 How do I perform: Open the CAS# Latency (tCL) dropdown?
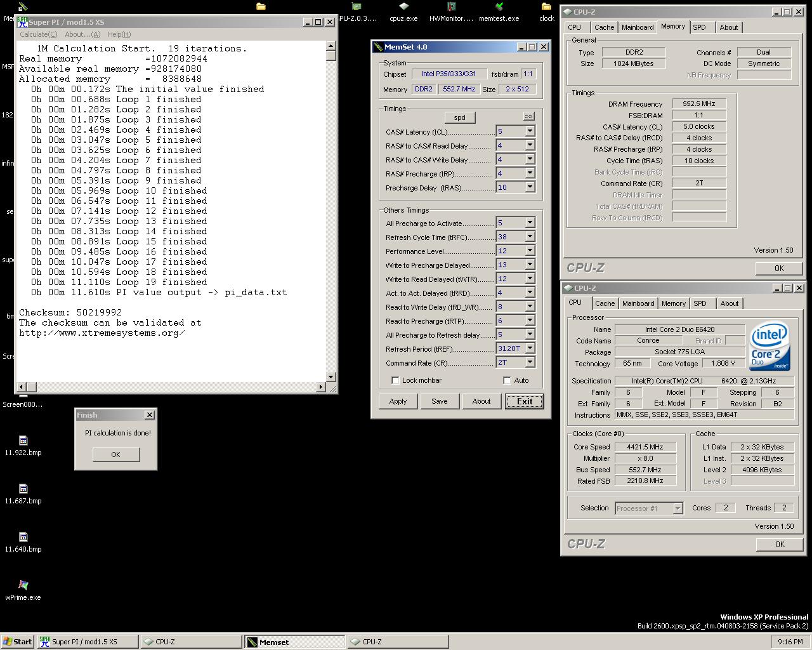(530, 131)
